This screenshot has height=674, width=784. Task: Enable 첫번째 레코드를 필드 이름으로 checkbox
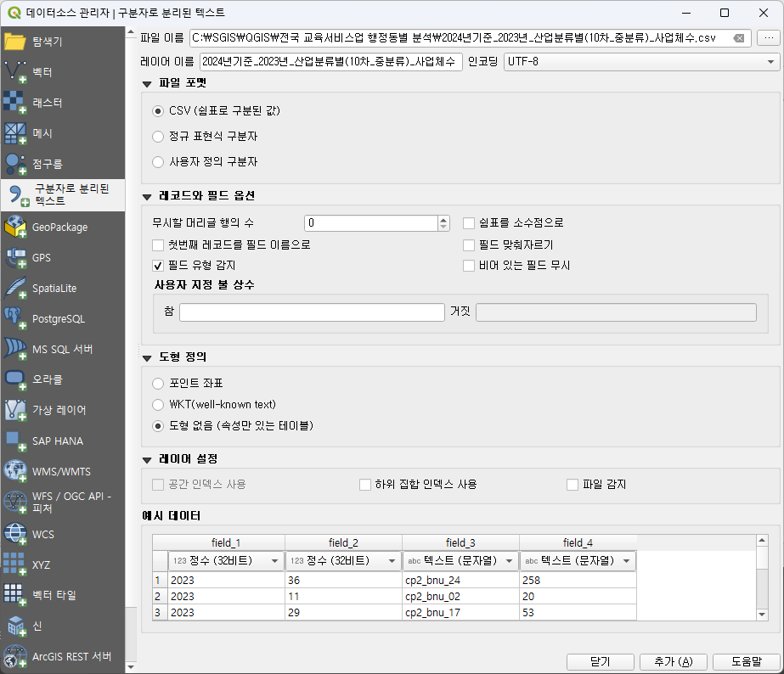click(x=158, y=244)
